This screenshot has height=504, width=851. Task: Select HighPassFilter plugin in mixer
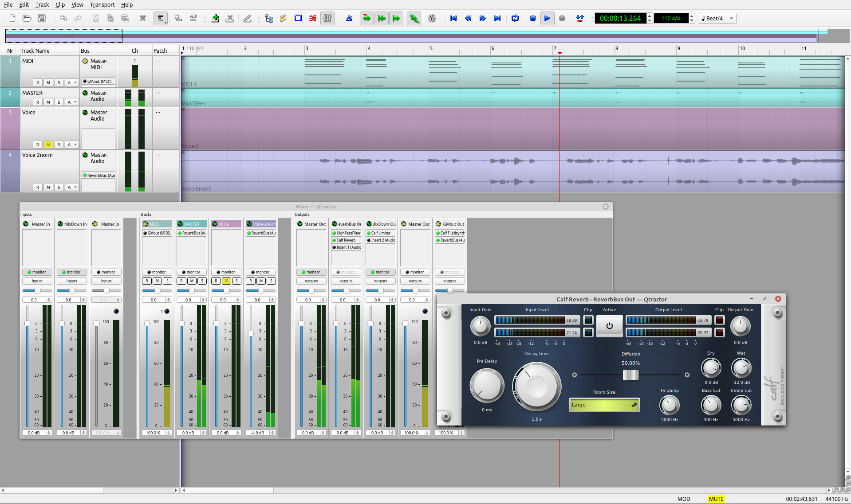(346, 233)
